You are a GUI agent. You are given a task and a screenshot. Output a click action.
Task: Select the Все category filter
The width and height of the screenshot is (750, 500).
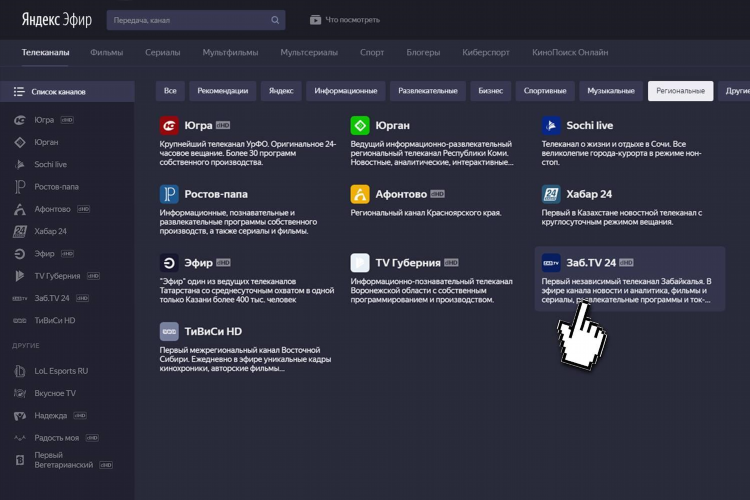click(170, 91)
